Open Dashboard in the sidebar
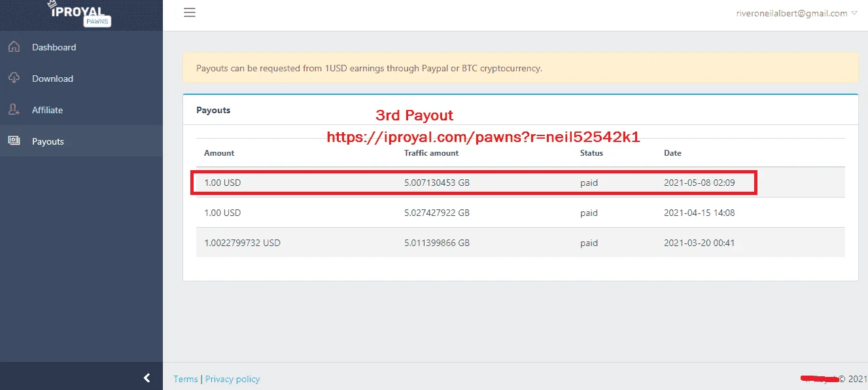Image resolution: width=868 pixels, height=390 pixels. point(54,47)
